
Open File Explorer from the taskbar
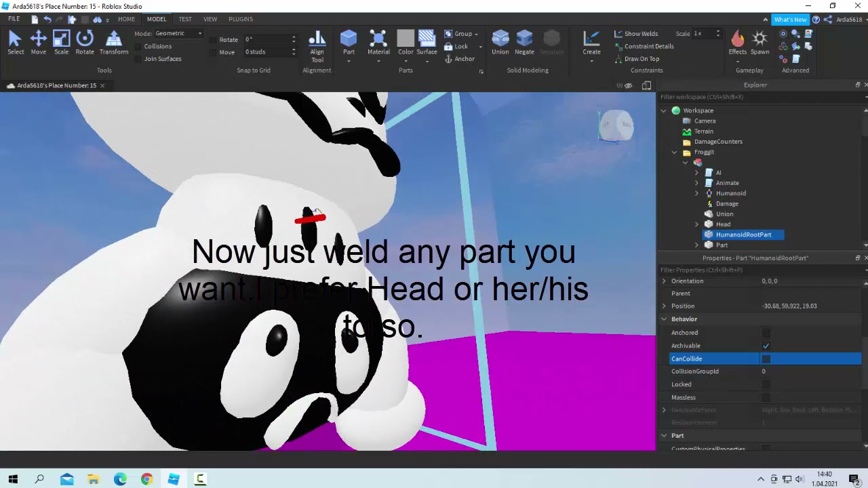pos(94,479)
